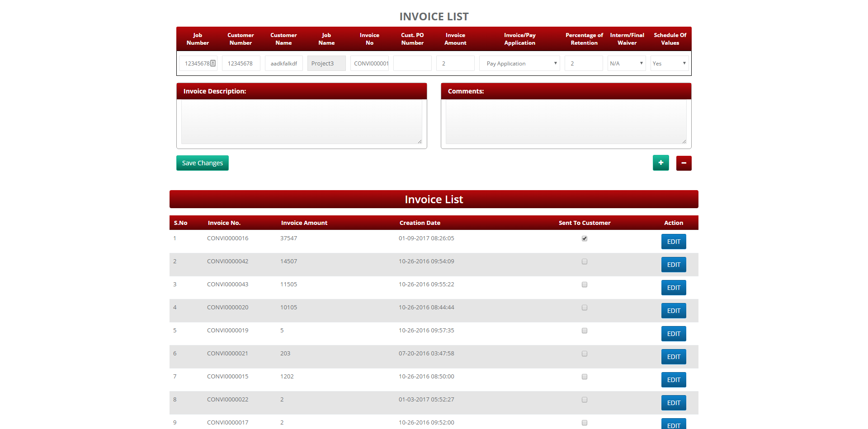Screen dimensions: 868x429
Task: Open Schedule Of Values dropdown
Action: tap(670, 63)
